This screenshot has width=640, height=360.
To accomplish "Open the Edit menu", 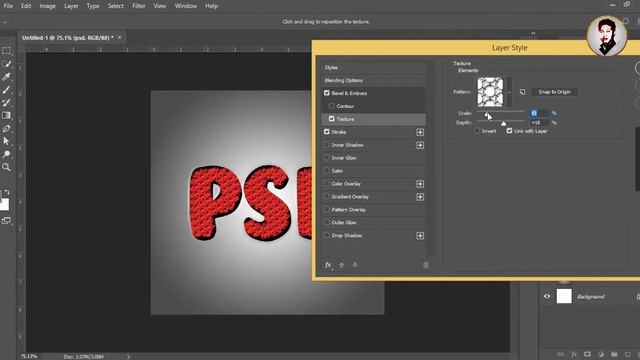I will [x=26, y=6].
